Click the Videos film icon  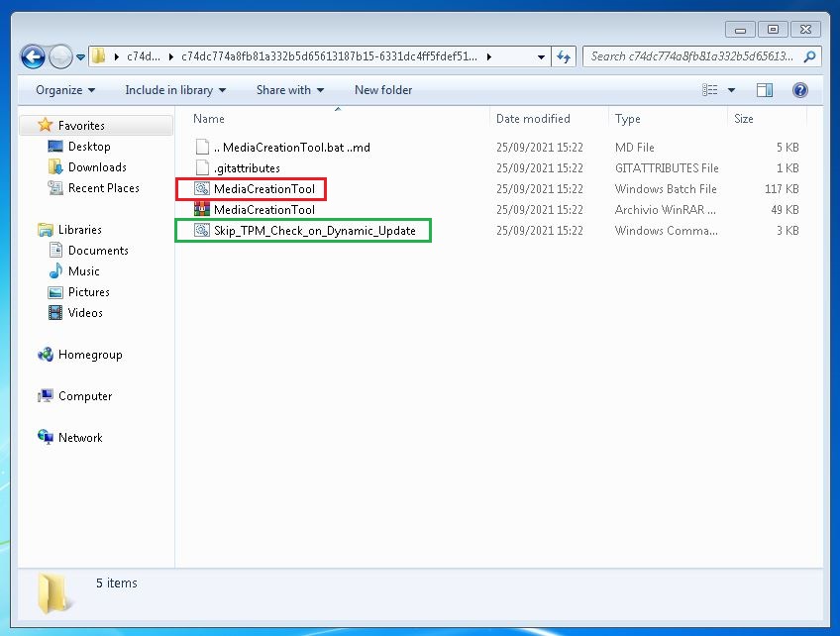(55, 312)
